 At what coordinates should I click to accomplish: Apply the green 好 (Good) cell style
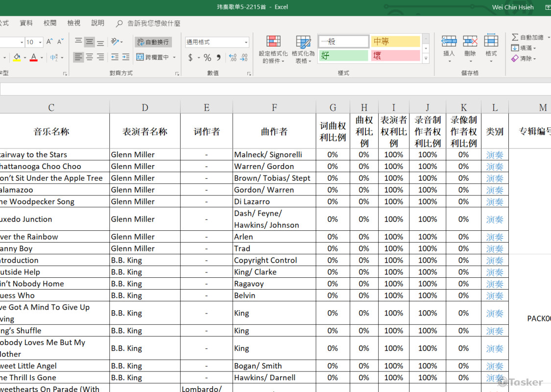pyautogui.click(x=343, y=56)
